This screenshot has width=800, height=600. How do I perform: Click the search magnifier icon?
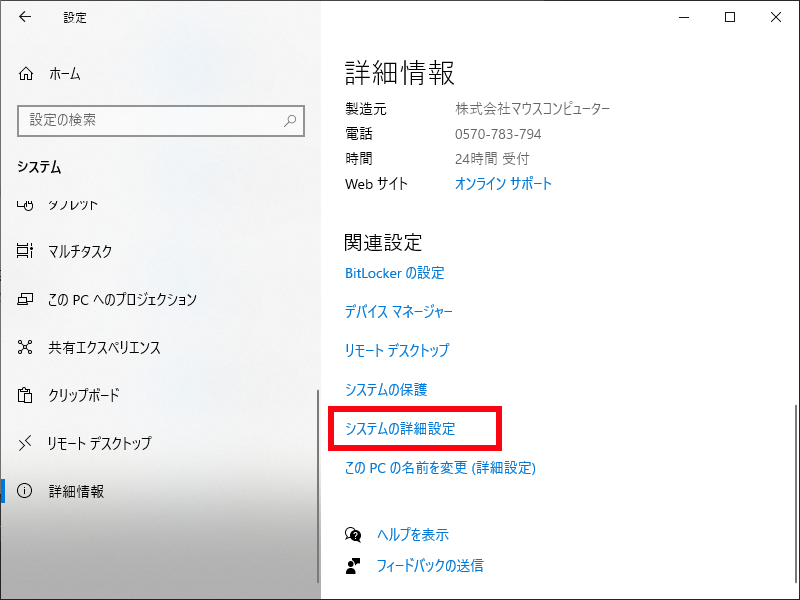click(x=290, y=120)
